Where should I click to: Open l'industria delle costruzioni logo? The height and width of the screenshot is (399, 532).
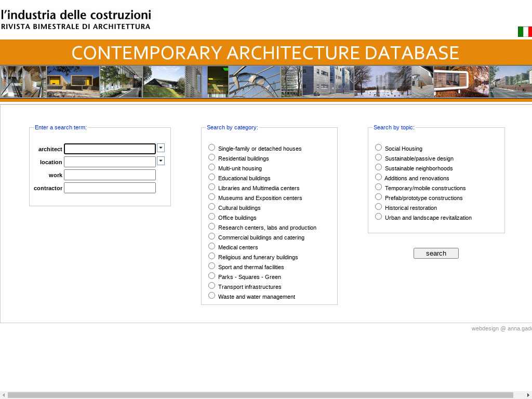click(76, 19)
